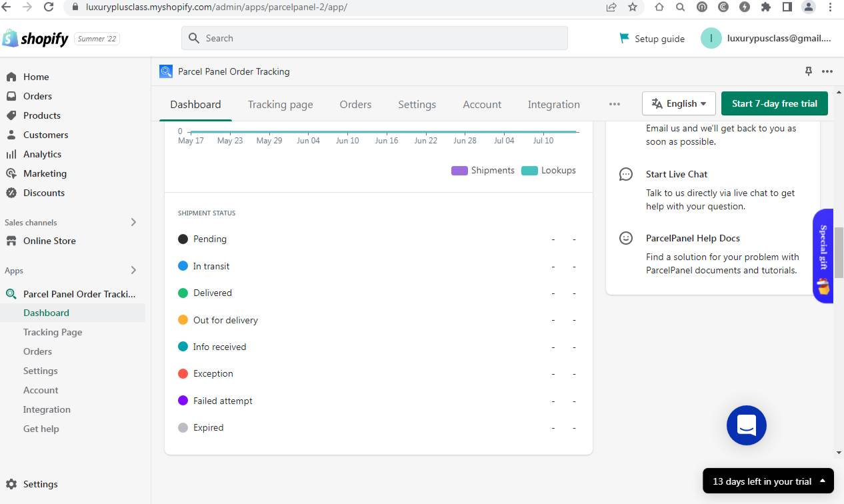
Task: Toggle the Shipments legend swatch
Action: (x=459, y=171)
